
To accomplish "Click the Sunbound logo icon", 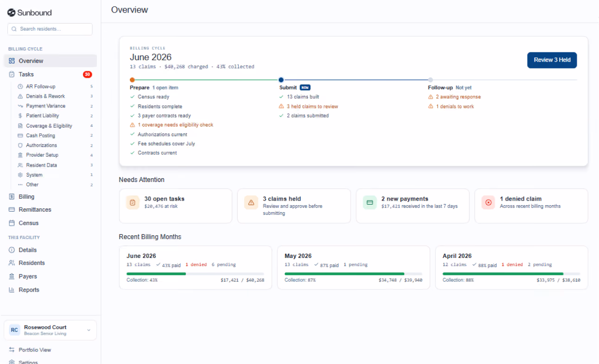I will (12, 13).
